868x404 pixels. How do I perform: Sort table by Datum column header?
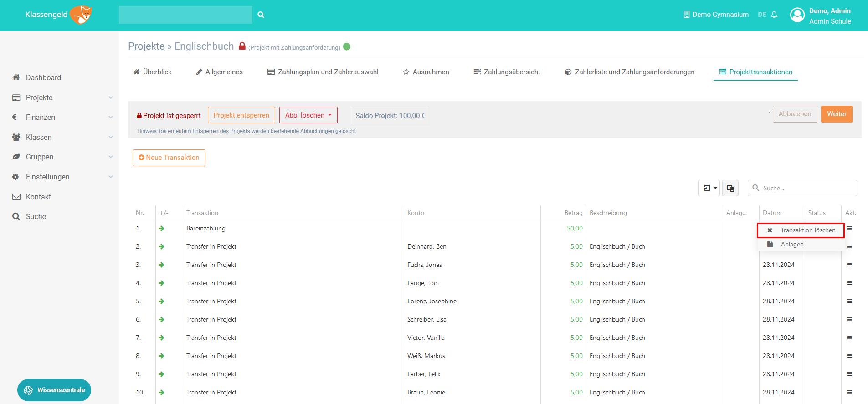tap(772, 213)
